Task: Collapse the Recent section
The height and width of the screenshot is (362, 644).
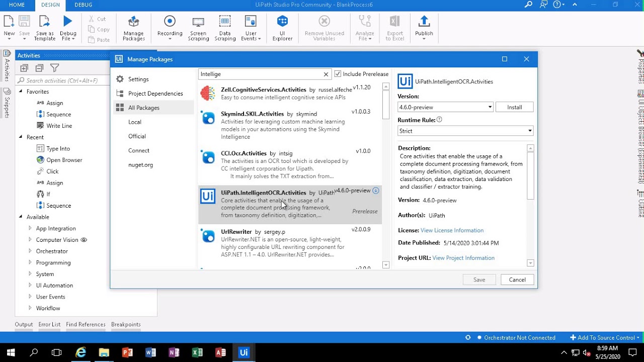Action: [x=21, y=137]
